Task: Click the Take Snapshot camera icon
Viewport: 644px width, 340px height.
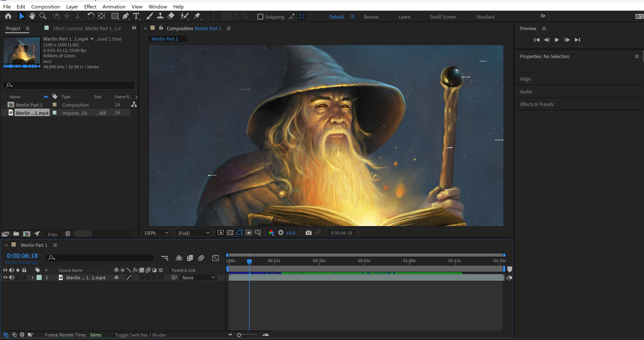Action: [x=308, y=233]
